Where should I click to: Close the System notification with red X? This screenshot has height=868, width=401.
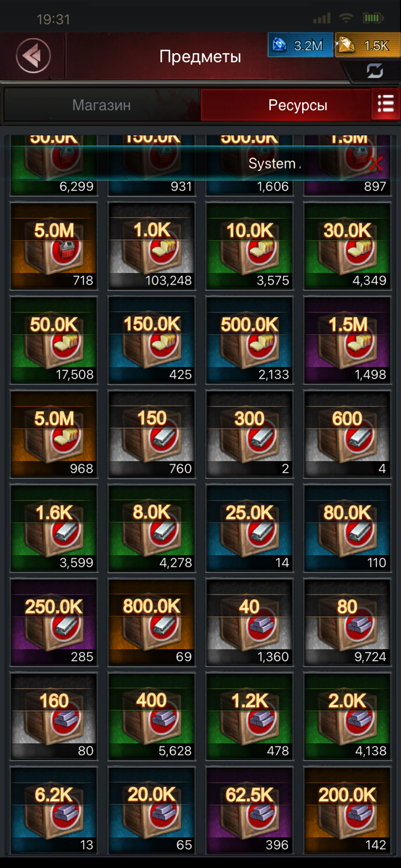376,163
